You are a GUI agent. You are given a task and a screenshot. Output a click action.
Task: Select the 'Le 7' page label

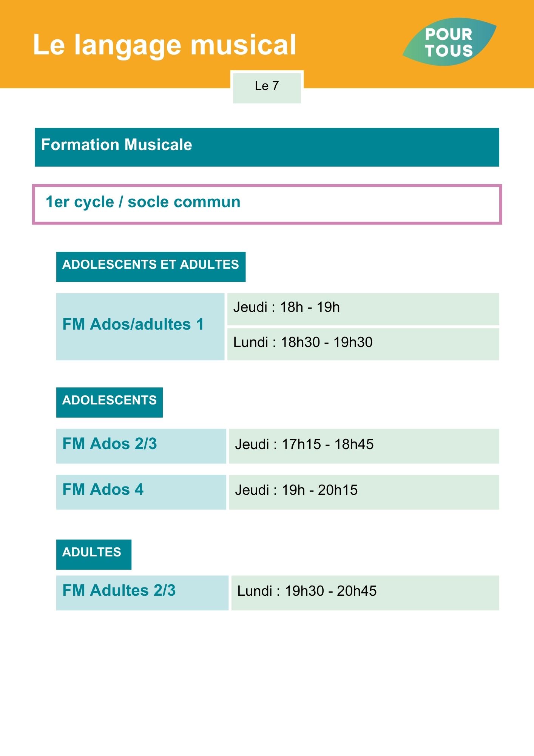click(x=267, y=87)
